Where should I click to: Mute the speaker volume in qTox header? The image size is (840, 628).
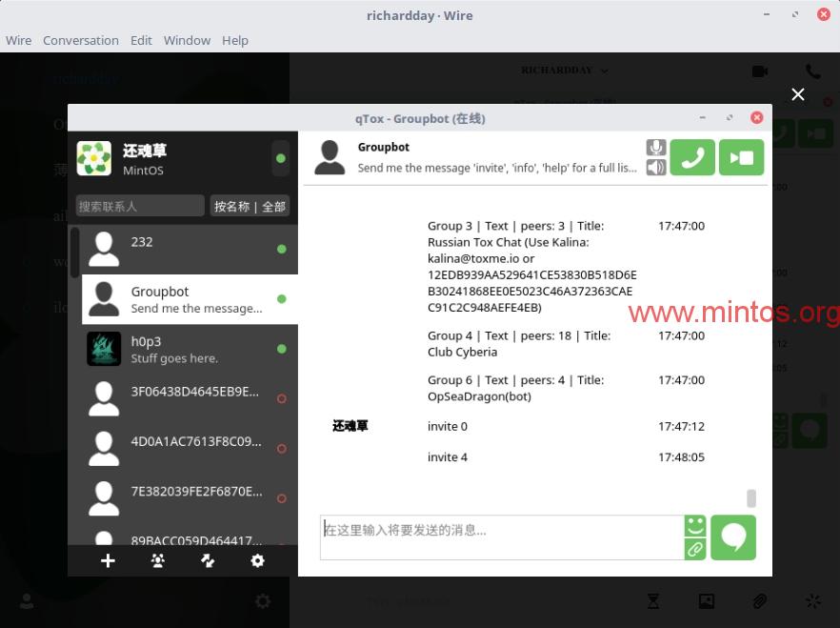tap(655, 167)
